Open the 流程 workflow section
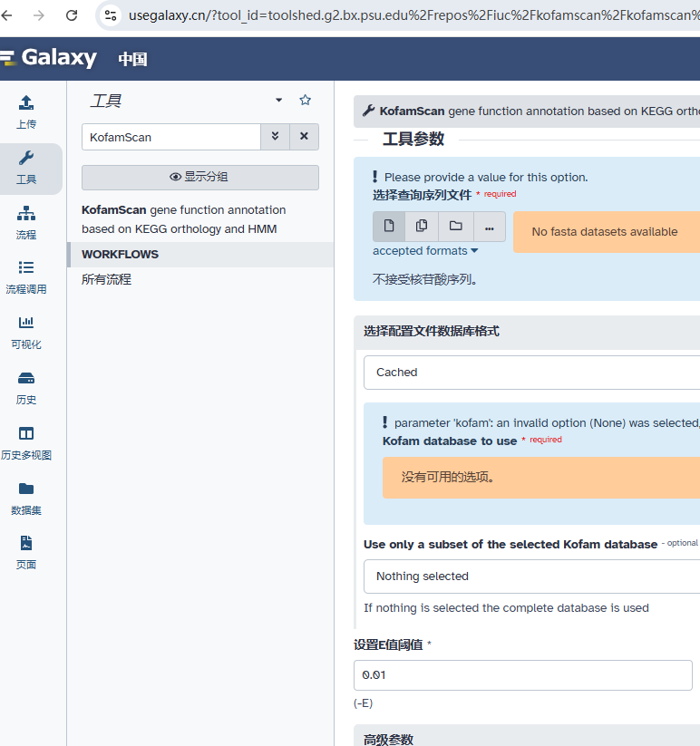This screenshot has width=700, height=746. (x=26, y=223)
